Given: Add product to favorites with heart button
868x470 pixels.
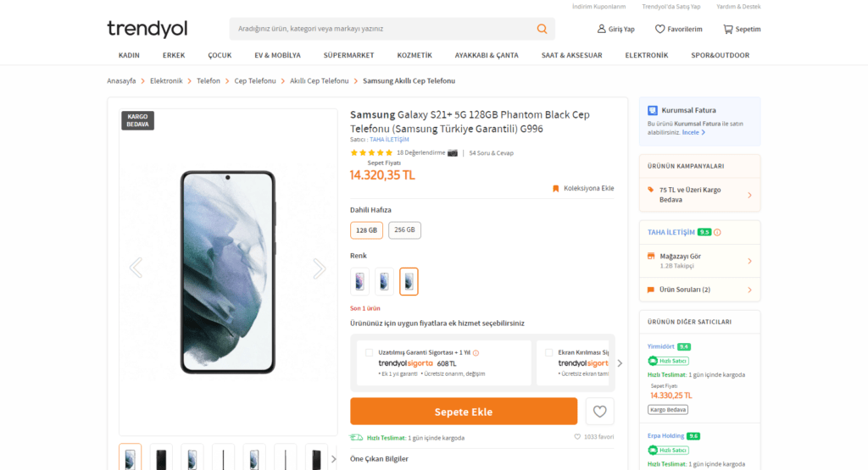Looking at the screenshot, I should coord(599,412).
